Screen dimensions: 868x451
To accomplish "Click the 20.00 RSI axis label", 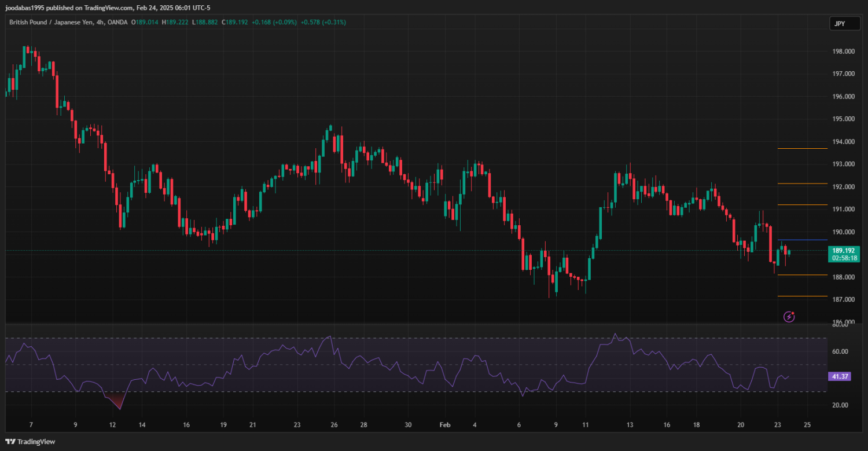I will point(840,405).
